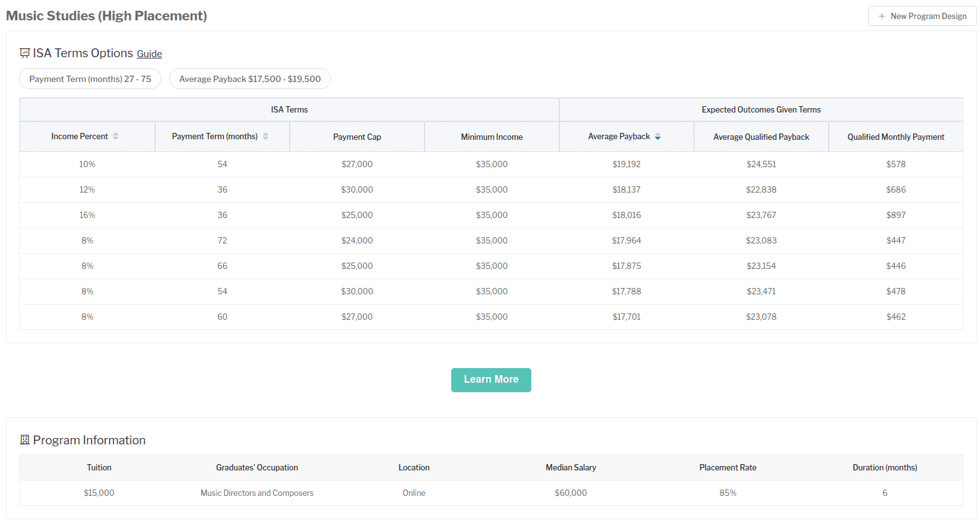Click the Learn More button

[491, 380]
